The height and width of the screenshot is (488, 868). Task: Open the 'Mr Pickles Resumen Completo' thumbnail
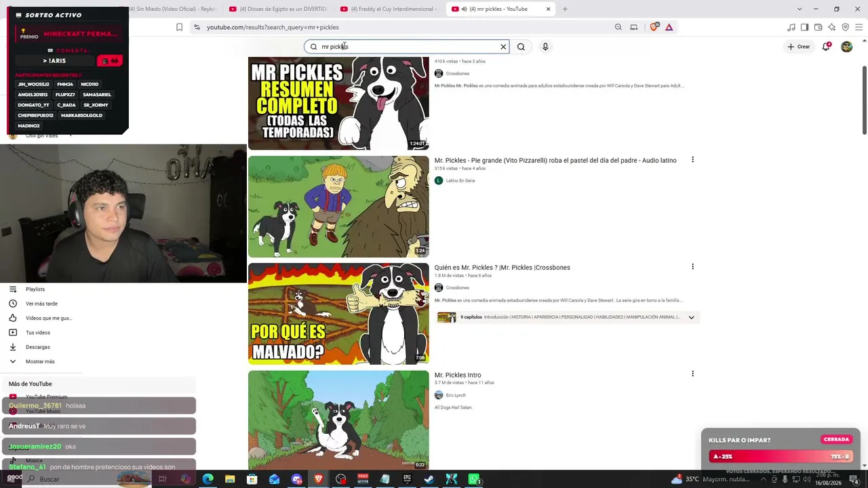(x=338, y=103)
